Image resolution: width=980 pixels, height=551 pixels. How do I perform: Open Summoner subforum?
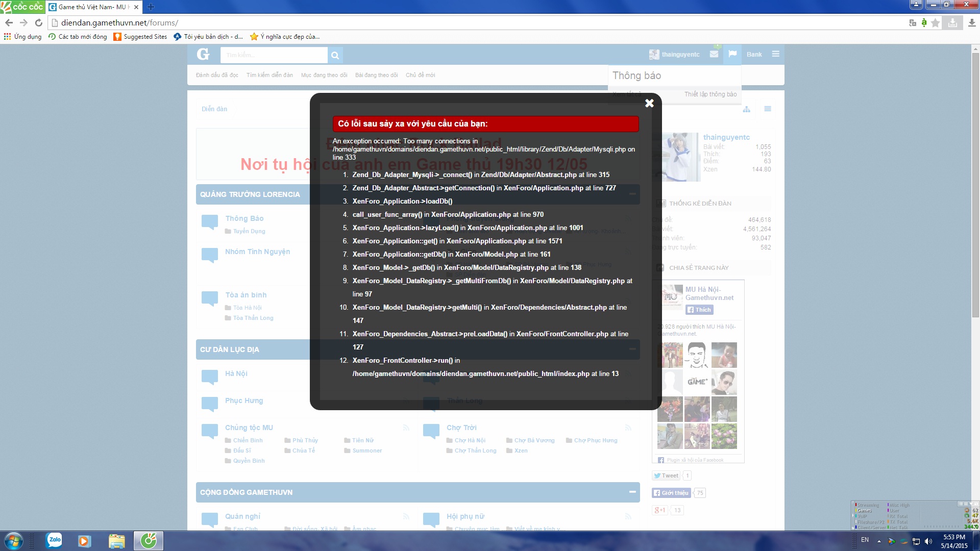click(367, 450)
